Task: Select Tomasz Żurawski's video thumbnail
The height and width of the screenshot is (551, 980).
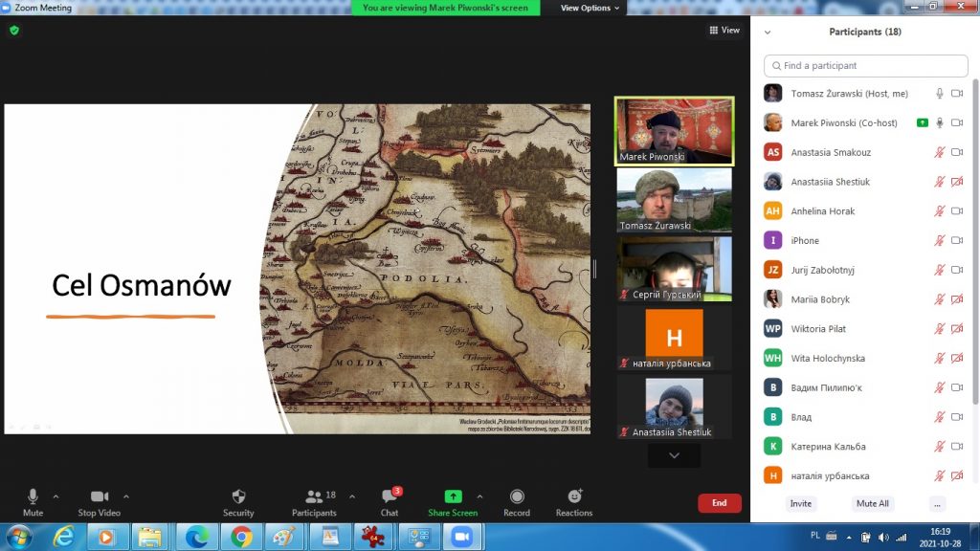Action: (x=674, y=200)
